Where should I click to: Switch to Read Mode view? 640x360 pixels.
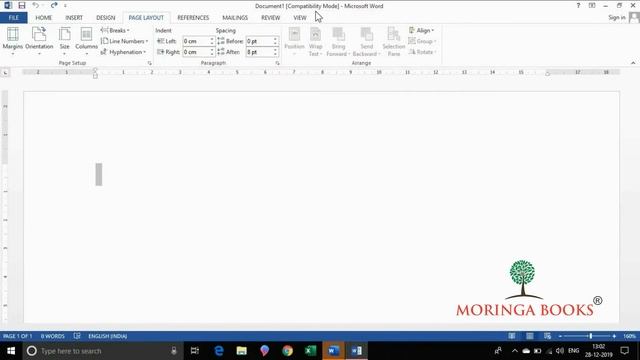pyautogui.click(x=511, y=336)
